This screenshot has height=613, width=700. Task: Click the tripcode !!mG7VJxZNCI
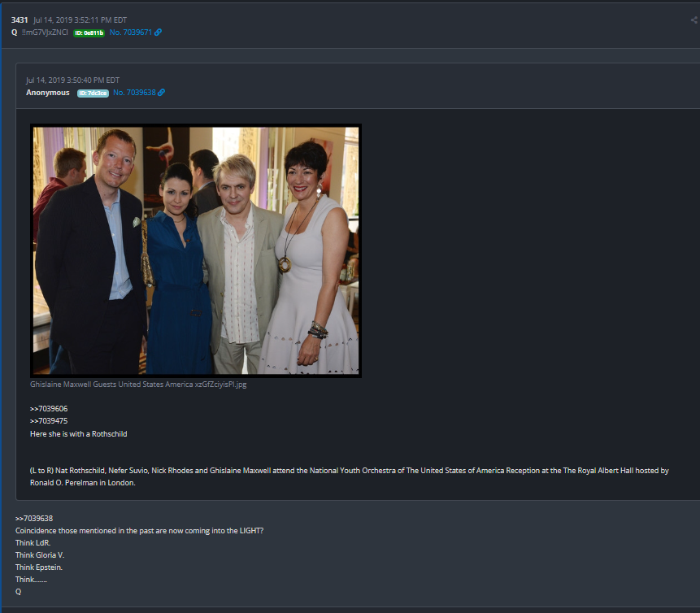(45, 33)
